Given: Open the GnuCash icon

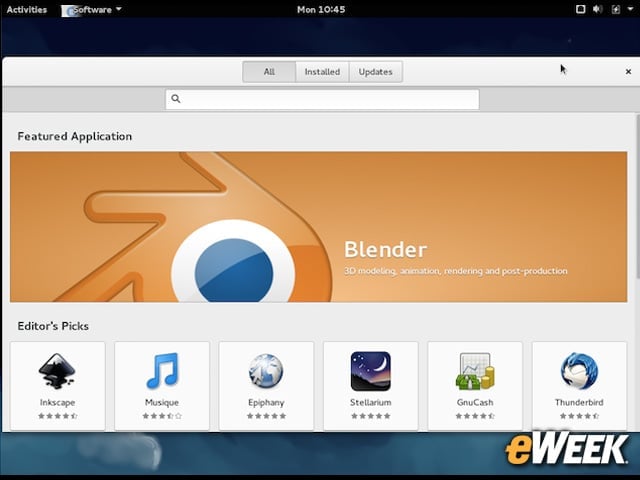Looking at the screenshot, I should pos(475,371).
